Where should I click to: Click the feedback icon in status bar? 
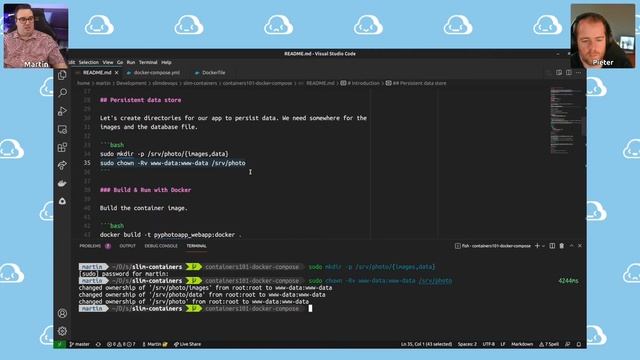pos(567,344)
